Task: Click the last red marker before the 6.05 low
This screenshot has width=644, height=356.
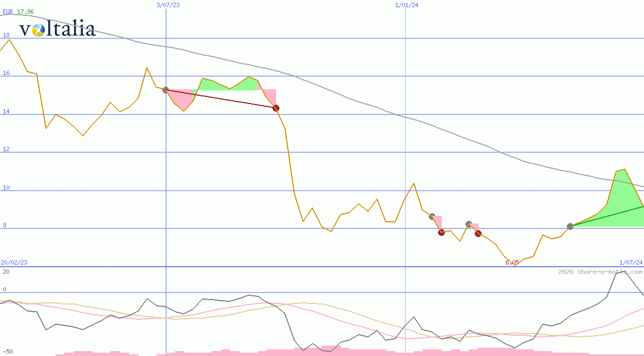Action: tap(478, 233)
